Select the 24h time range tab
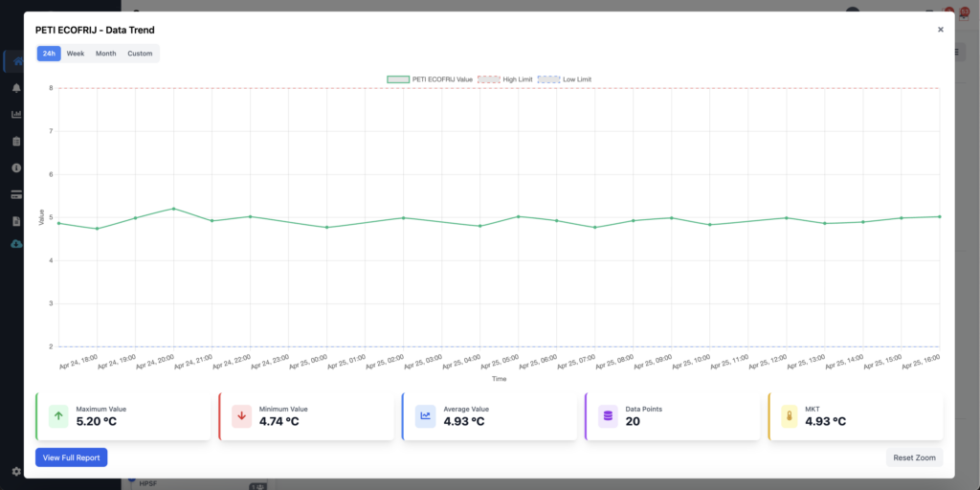The width and height of the screenshot is (980, 490). (x=49, y=54)
